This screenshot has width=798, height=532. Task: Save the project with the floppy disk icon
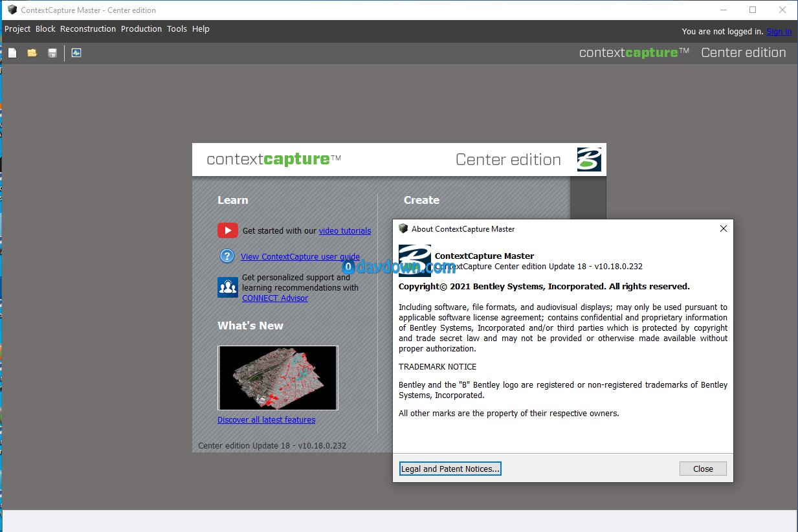[52, 53]
